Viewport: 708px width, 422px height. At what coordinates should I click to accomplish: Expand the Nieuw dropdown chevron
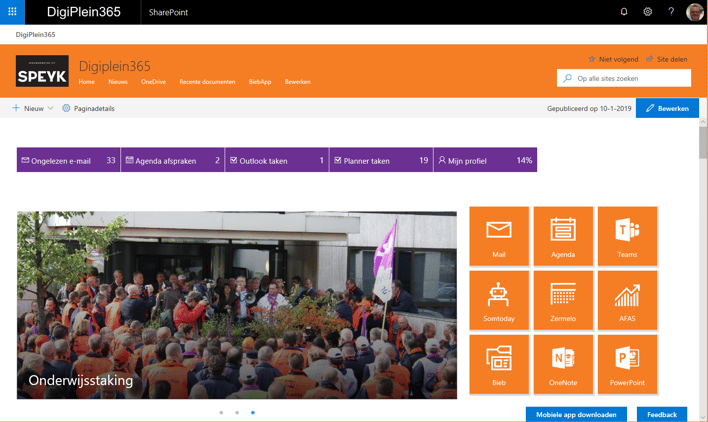click(51, 108)
